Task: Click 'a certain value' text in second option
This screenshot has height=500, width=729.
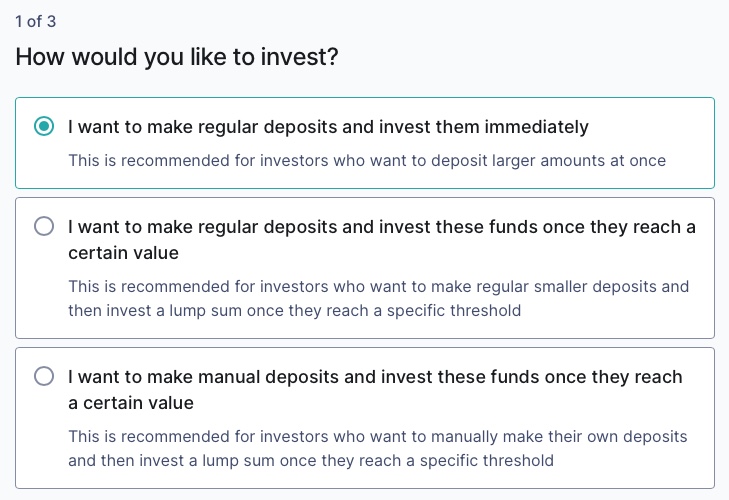Action: 123,253
